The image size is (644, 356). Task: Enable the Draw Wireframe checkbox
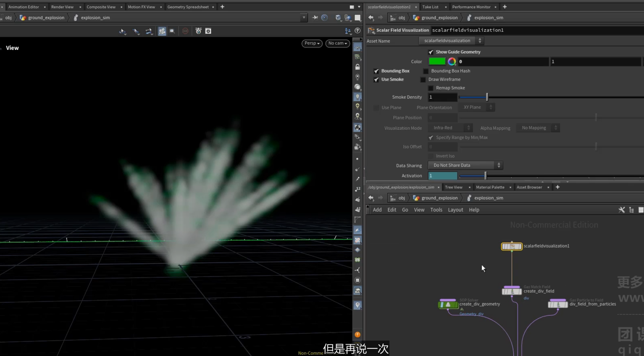point(423,80)
